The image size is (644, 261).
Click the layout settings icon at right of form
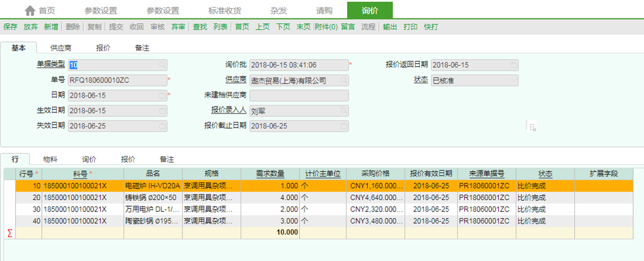point(532,126)
